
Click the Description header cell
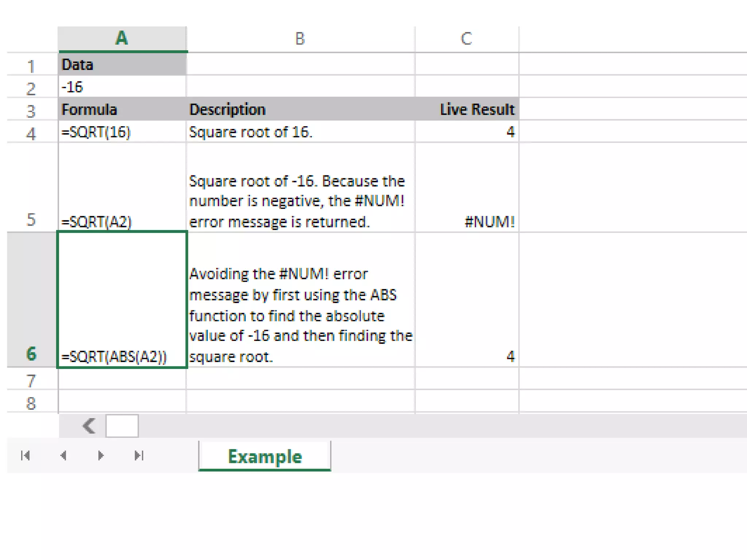click(x=300, y=109)
